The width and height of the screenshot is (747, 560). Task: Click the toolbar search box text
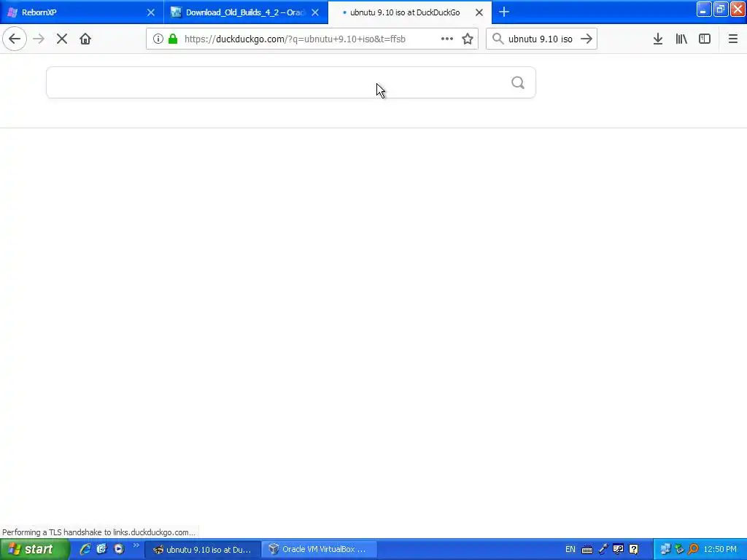(x=541, y=39)
